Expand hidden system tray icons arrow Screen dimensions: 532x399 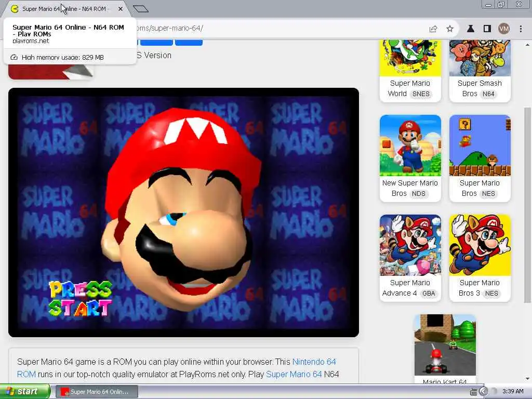click(484, 392)
